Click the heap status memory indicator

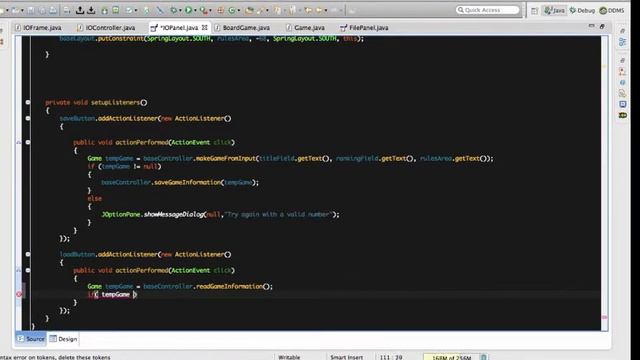(x=451, y=357)
